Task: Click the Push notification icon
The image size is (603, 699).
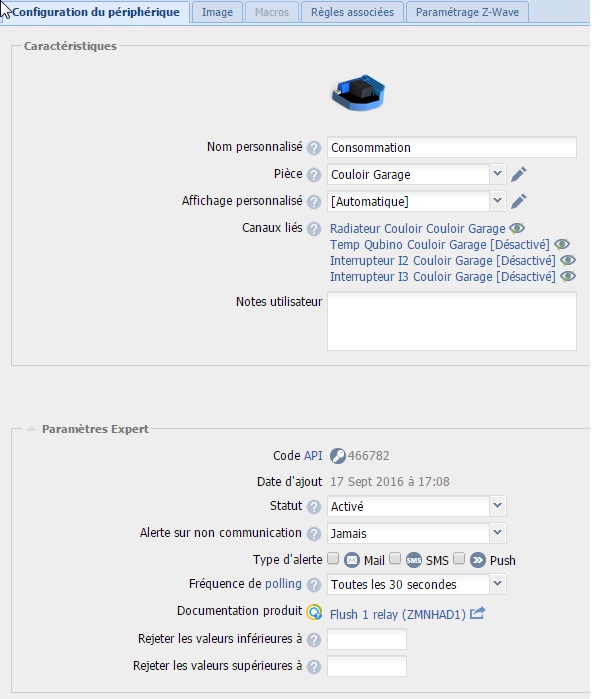Action: (x=477, y=560)
